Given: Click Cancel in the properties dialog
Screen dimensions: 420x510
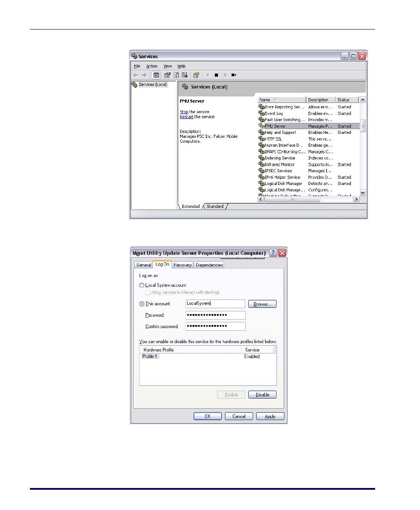Looking at the screenshot, I should pyautogui.click(x=239, y=416).
